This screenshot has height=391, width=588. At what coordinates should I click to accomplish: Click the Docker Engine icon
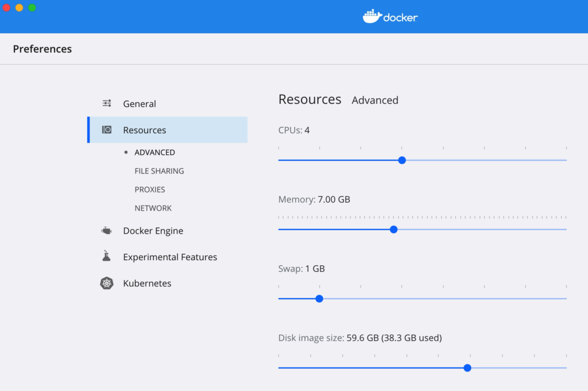106,231
